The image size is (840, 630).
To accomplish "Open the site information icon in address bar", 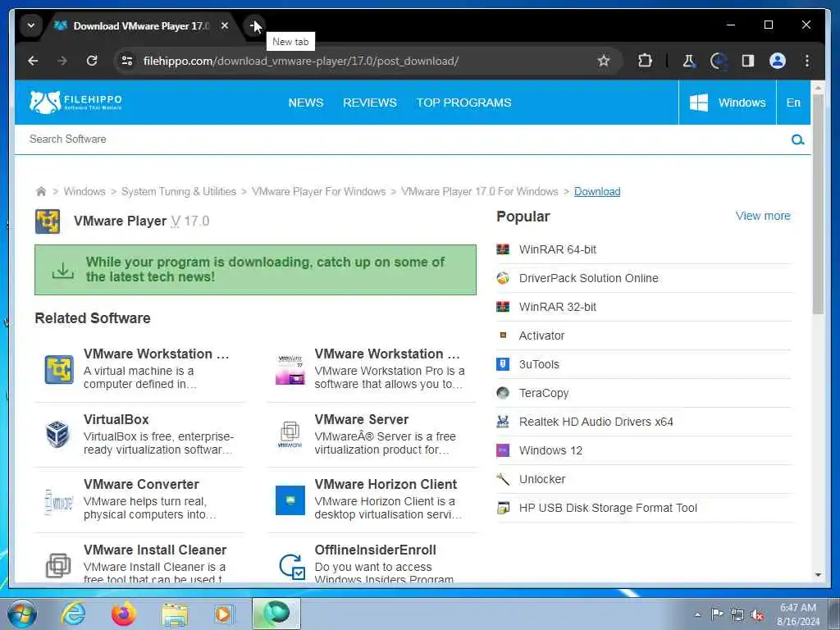I will pyautogui.click(x=127, y=61).
